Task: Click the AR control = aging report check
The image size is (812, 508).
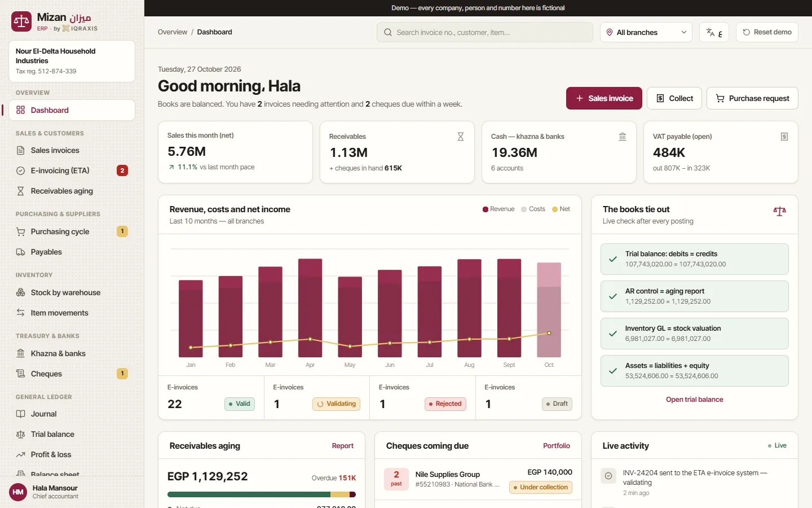Action: pyautogui.click(x=695, y=296)
